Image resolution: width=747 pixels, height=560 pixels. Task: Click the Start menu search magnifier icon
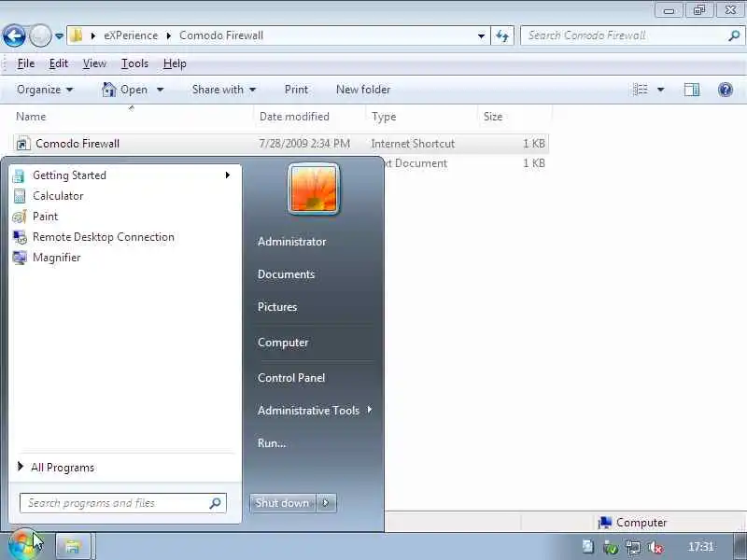[x=216, y=503]
